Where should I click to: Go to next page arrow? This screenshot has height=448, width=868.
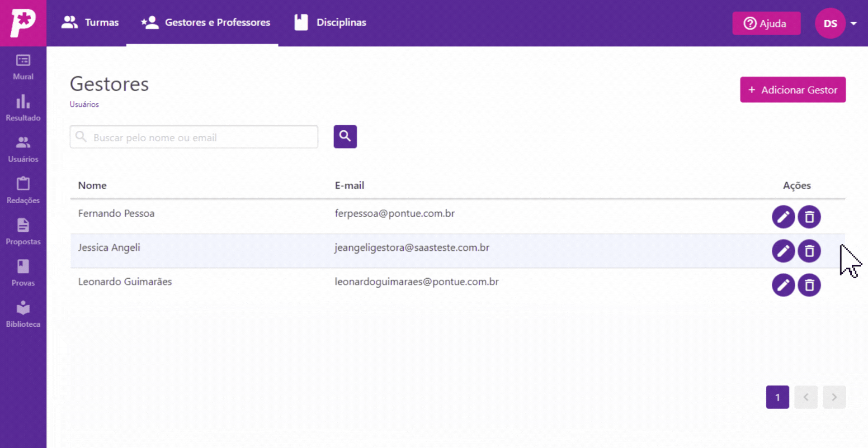click(834, 397)
